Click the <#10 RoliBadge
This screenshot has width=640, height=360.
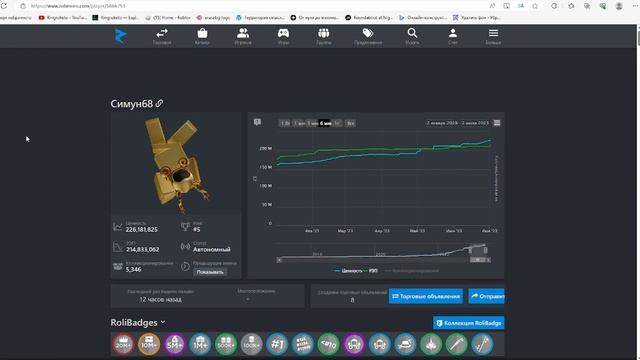329,344
